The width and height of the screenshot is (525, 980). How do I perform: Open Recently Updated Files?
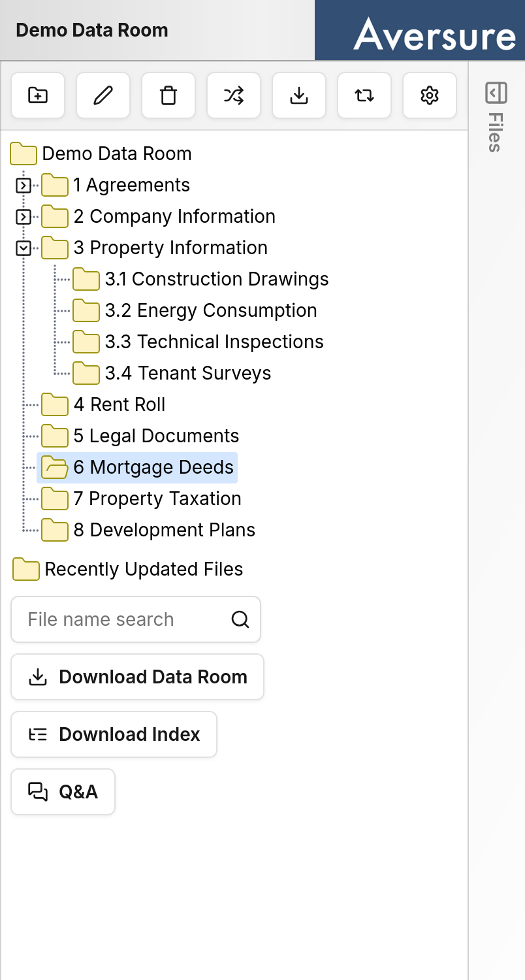[x=128, y=570]
